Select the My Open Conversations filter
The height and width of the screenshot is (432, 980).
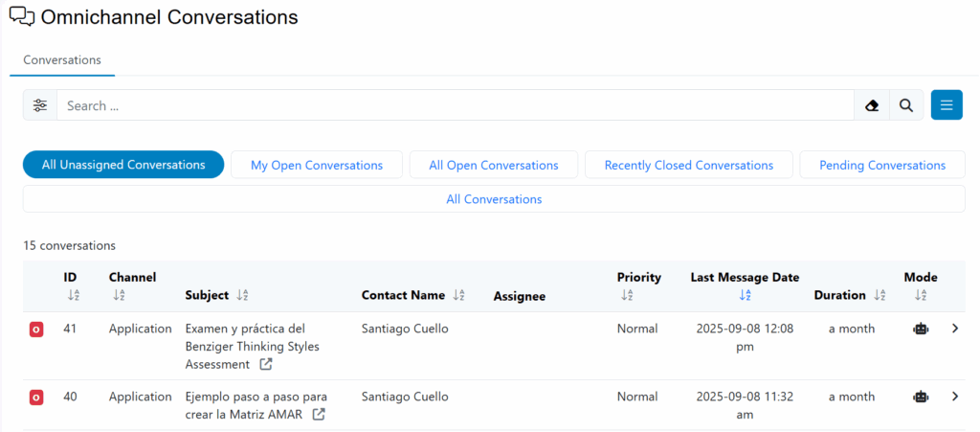tap(317, 165)
